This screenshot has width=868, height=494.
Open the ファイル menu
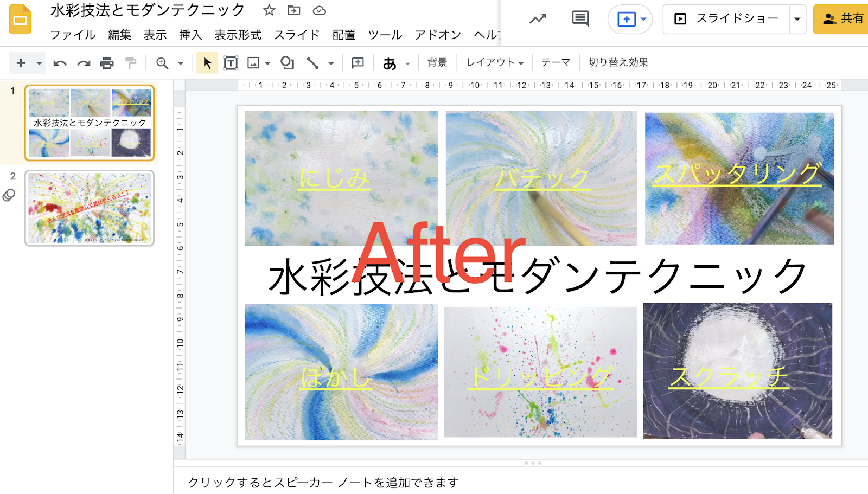coord(73,35)
